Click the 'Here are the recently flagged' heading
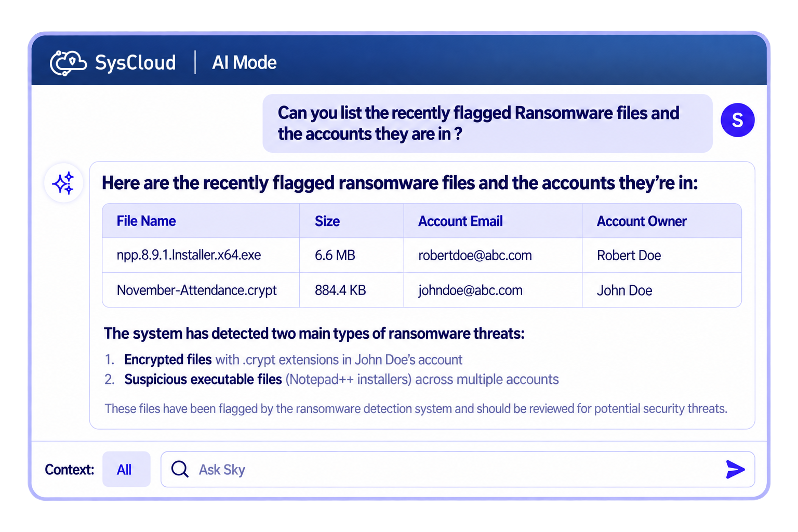The image size is (798, 532). pyautogui.click(x=400, y=183)
